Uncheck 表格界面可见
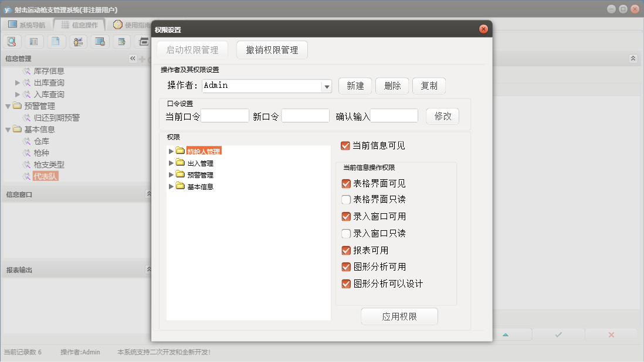This screenshot has height=362, width=644. [x=346, y=184]
